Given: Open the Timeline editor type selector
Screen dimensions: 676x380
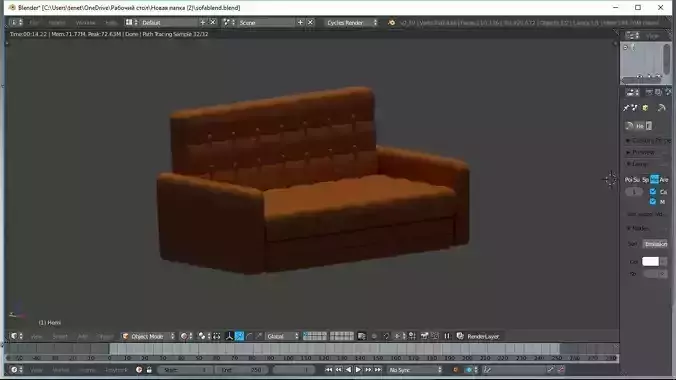Looking at the screenshot, I should (x=16, y=370).
